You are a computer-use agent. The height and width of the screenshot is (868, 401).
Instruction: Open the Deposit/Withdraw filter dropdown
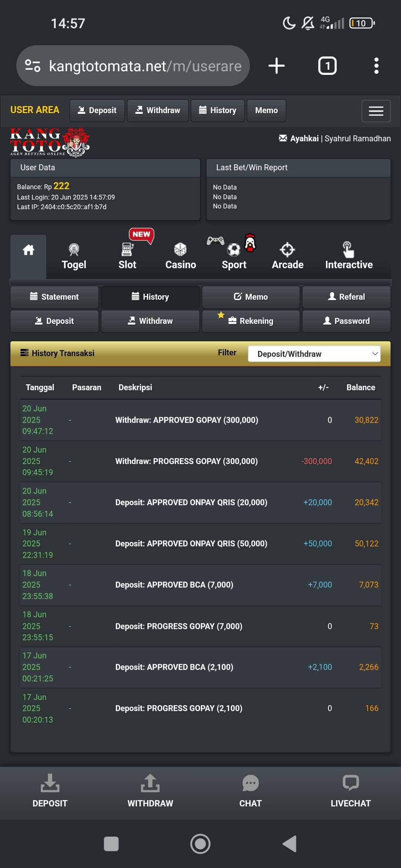point(314,354)
